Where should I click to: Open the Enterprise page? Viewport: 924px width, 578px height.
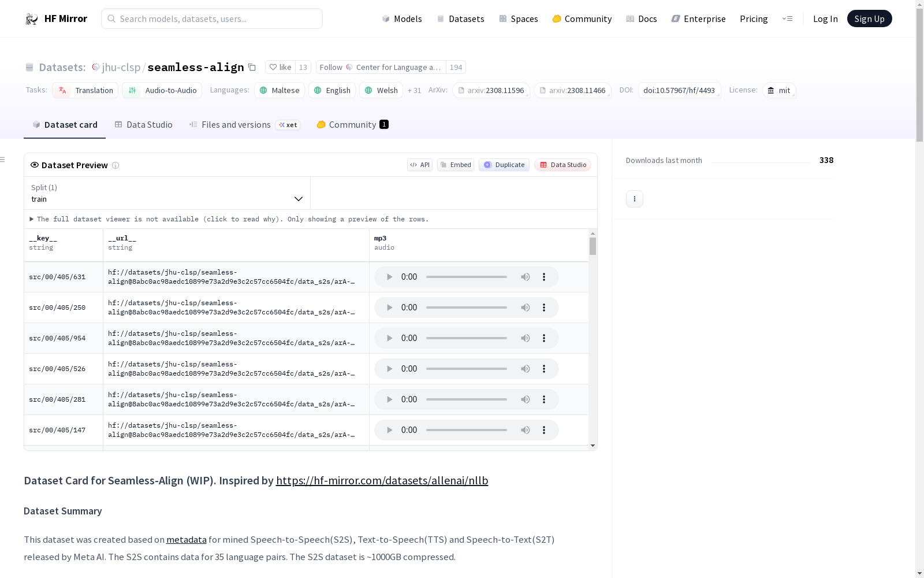click(698, 19)
